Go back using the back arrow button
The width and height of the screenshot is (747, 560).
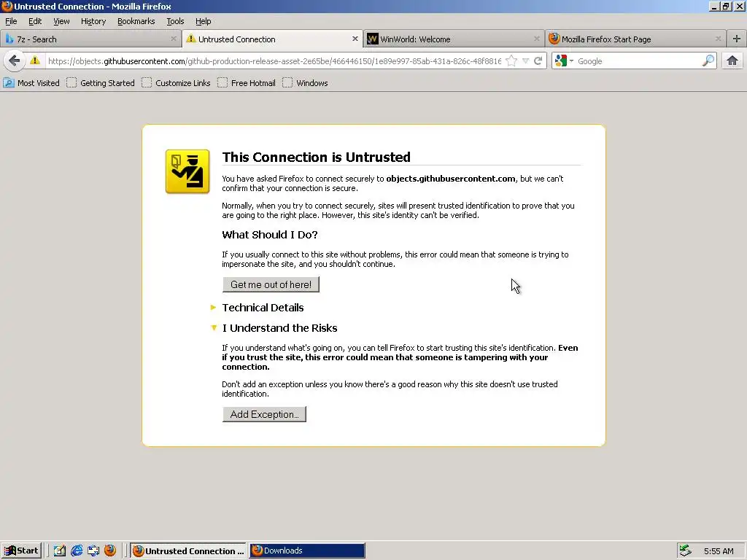[15, 61]
